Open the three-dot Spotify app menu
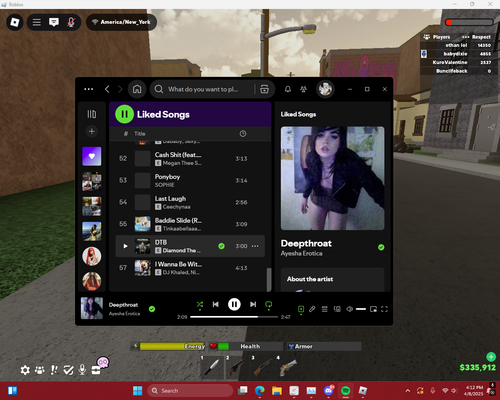The height and width of the screenshot is (400, 500). point(89,89)
